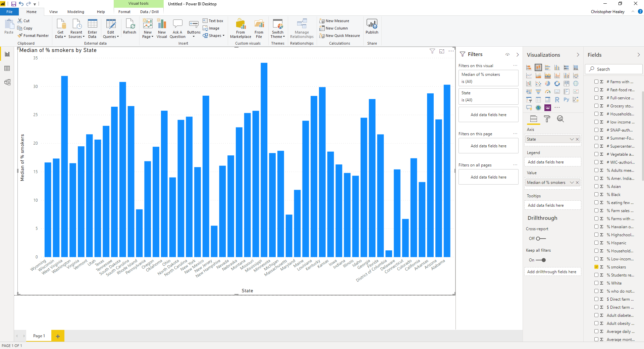Screen dimensions: 644x349
Task: Check the % Asian field checkbox
Action: (x=596, y=187)
